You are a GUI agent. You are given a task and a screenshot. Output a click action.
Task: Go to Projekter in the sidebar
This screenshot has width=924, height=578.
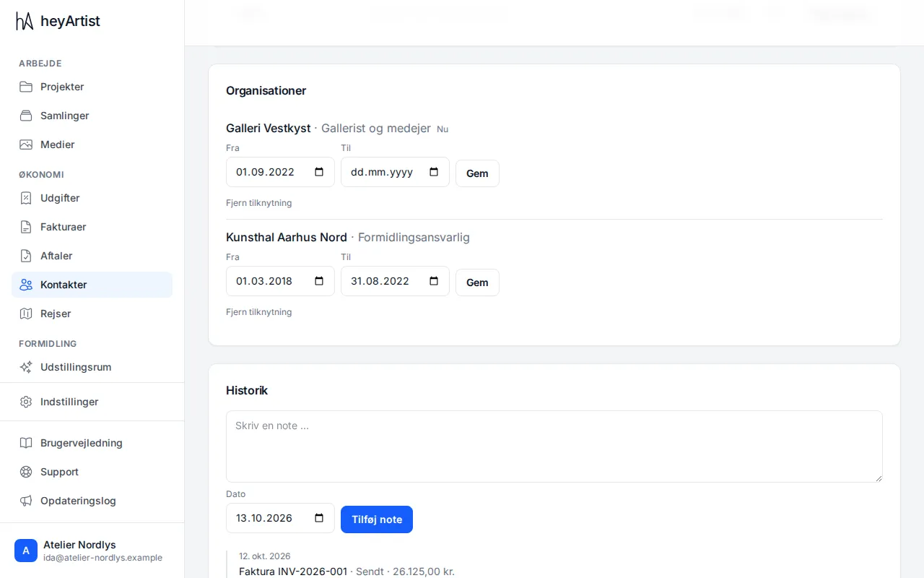click(92, 87)
